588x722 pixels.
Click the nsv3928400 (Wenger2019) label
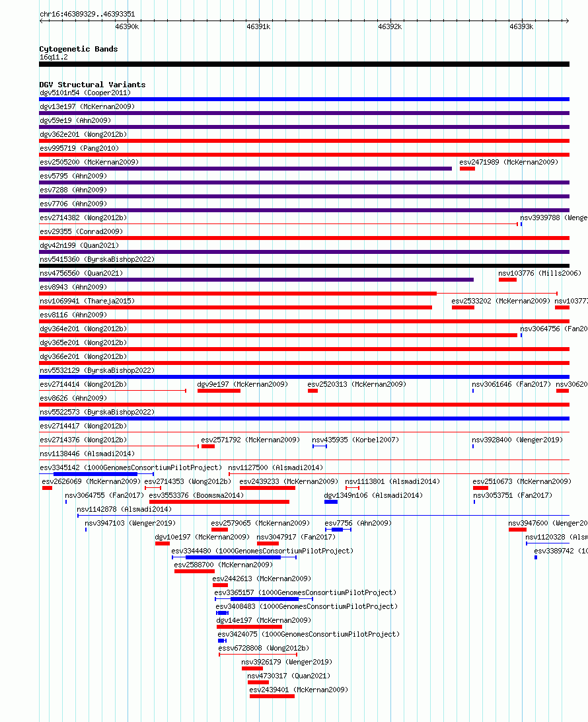pos(517,440)
